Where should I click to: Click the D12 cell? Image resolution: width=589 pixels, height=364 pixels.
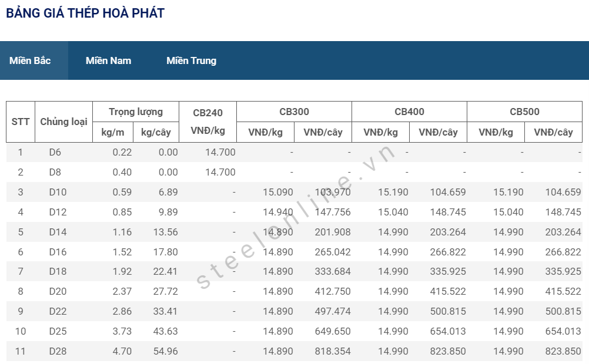click(58, 212)
